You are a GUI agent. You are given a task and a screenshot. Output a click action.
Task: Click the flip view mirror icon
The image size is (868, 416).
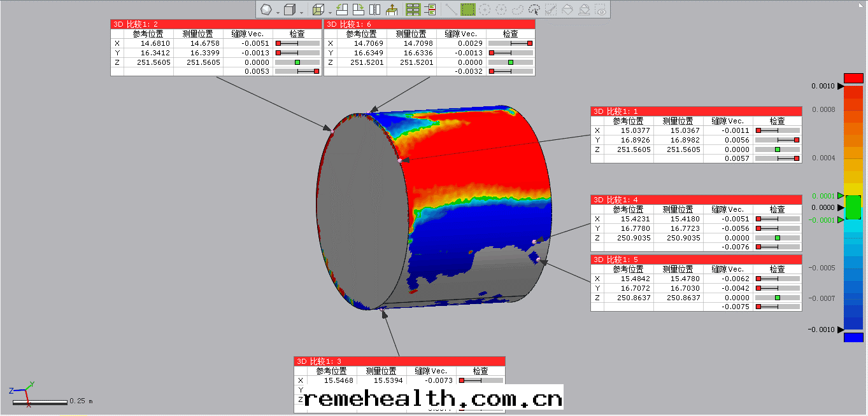375,10
